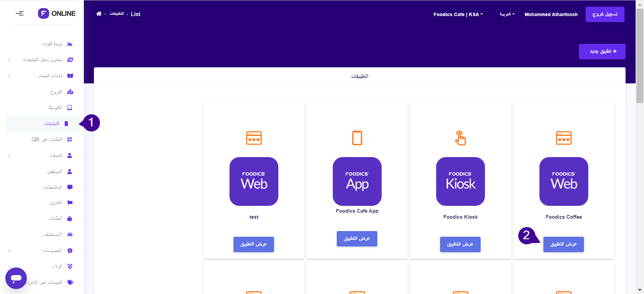Click عرض التطبيق under Foodics Kiosk

(460, 244)
